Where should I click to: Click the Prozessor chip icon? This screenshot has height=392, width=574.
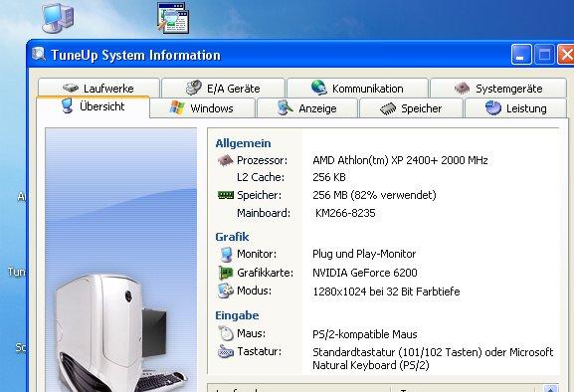click(x=225, y=160)
